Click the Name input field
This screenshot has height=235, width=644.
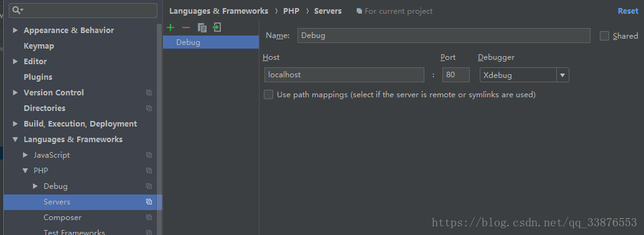coord(444,36)
